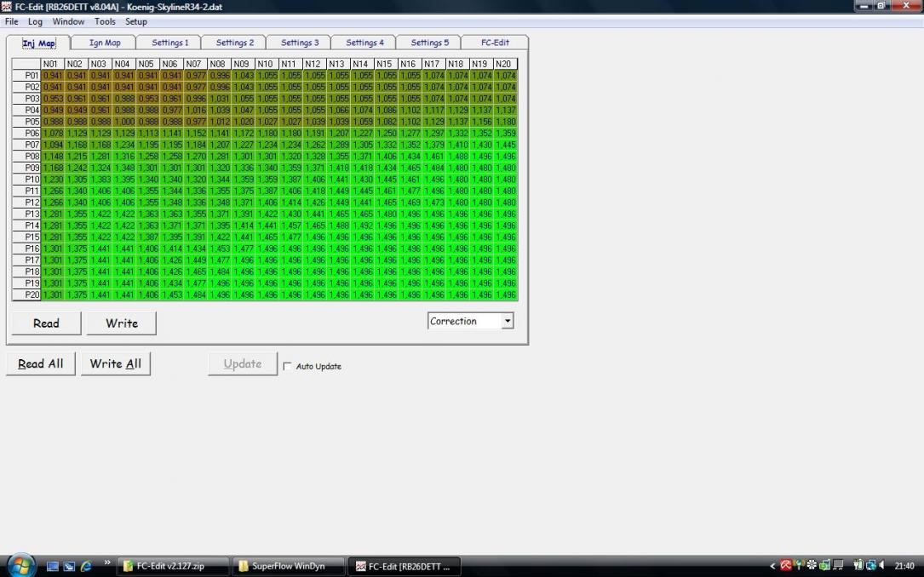Open the Tools menu

pyautogui.click(x=105, y=21)
